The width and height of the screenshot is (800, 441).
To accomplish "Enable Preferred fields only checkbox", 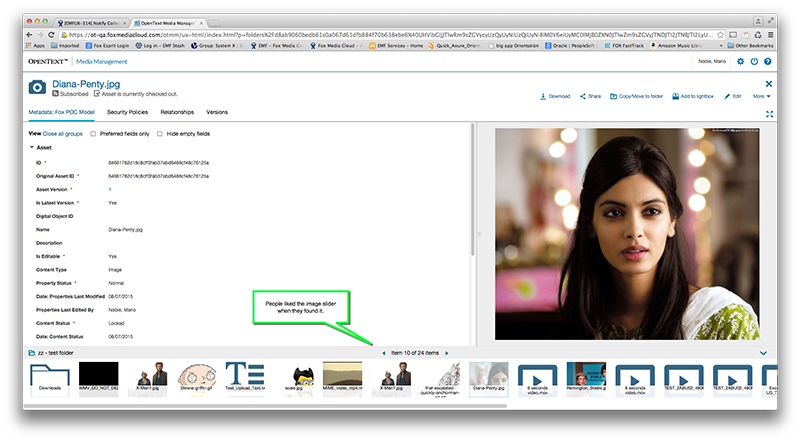I will [x=94, y=133].
